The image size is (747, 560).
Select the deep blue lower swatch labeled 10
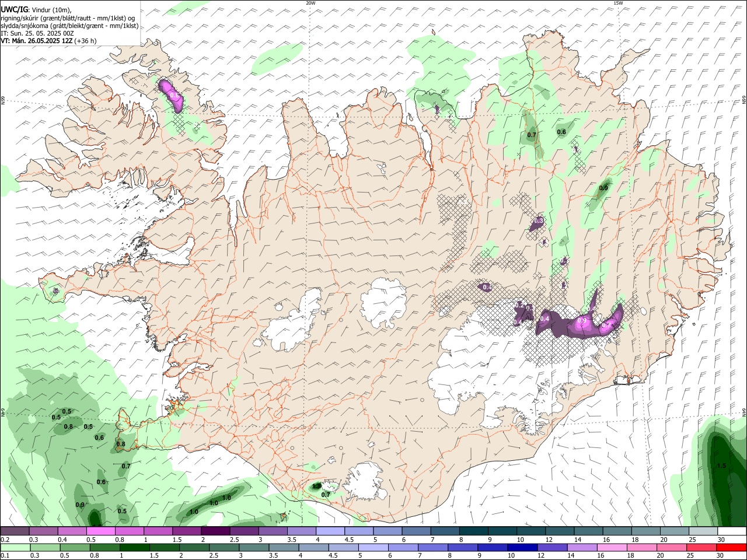click(523, 547)
